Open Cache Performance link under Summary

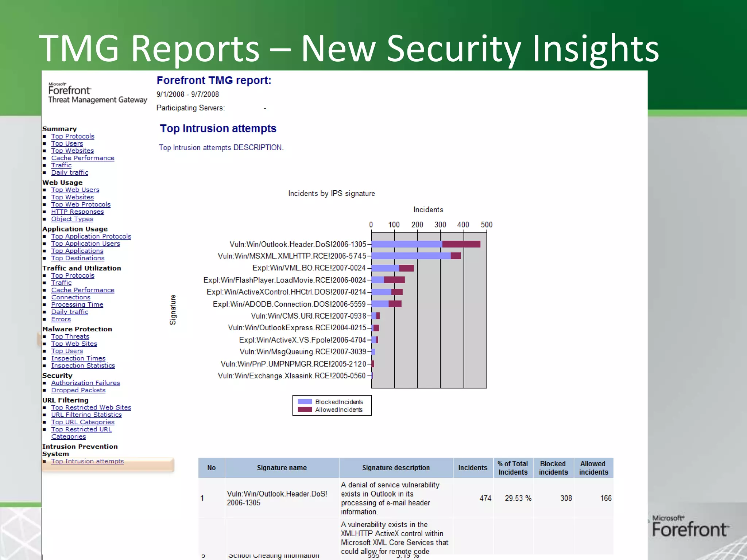[x=82, y=158]
